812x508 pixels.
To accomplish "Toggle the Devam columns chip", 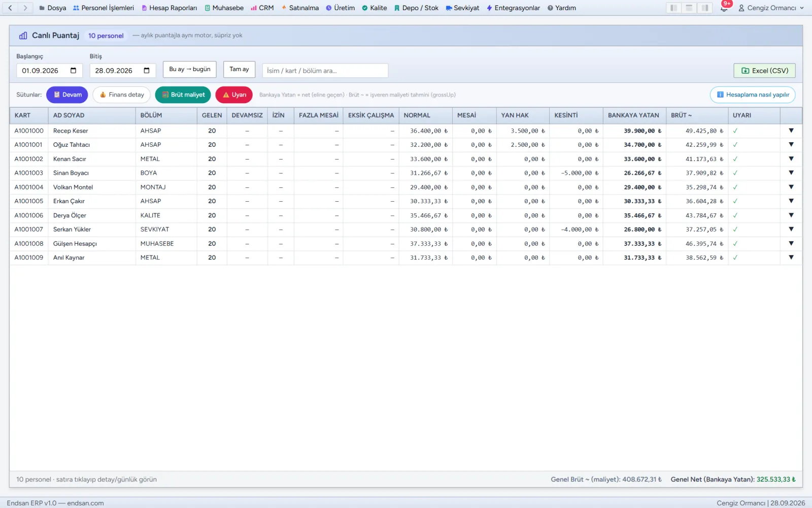I will click(67, 95).
